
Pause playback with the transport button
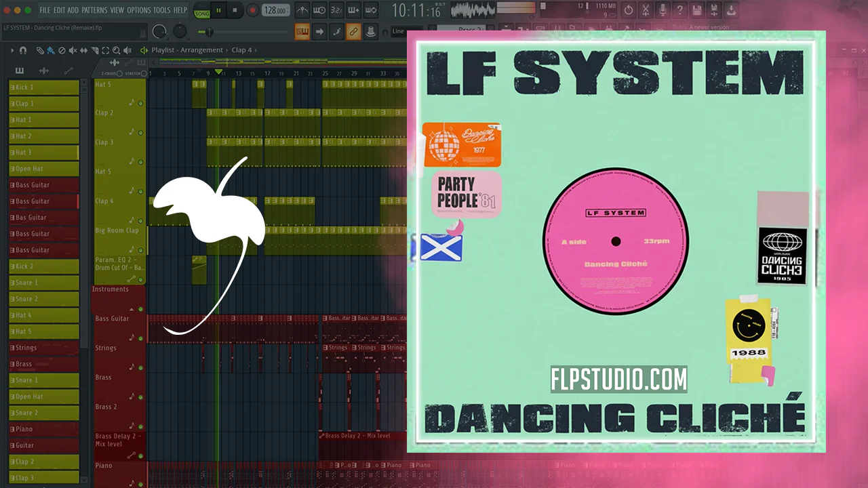(219, 10)
